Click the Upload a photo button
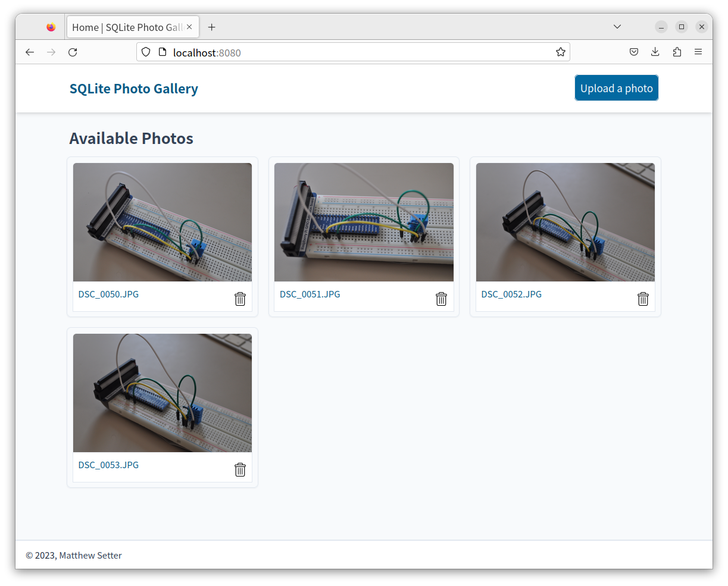Screen dimensions: 728x586 coord(616,87)
